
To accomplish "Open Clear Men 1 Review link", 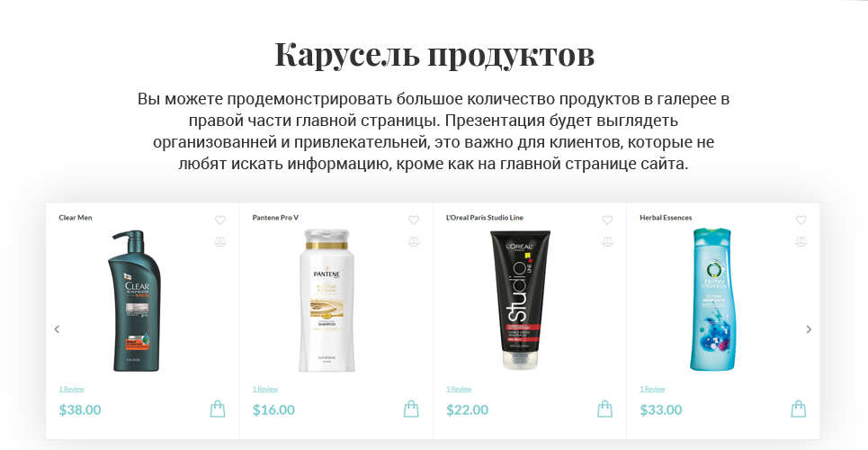I will point(71,389).
